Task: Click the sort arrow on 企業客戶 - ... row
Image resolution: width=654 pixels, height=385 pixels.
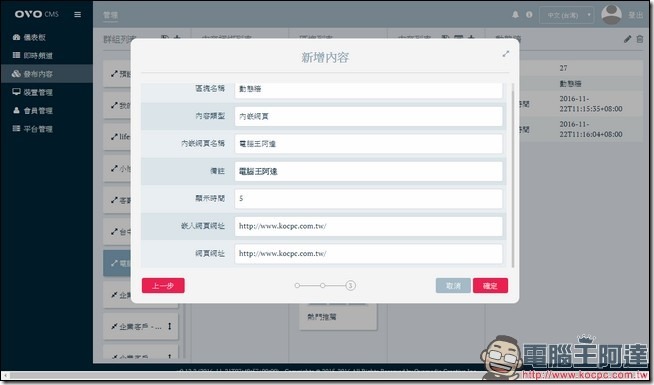Action: (x=169, y=326)
